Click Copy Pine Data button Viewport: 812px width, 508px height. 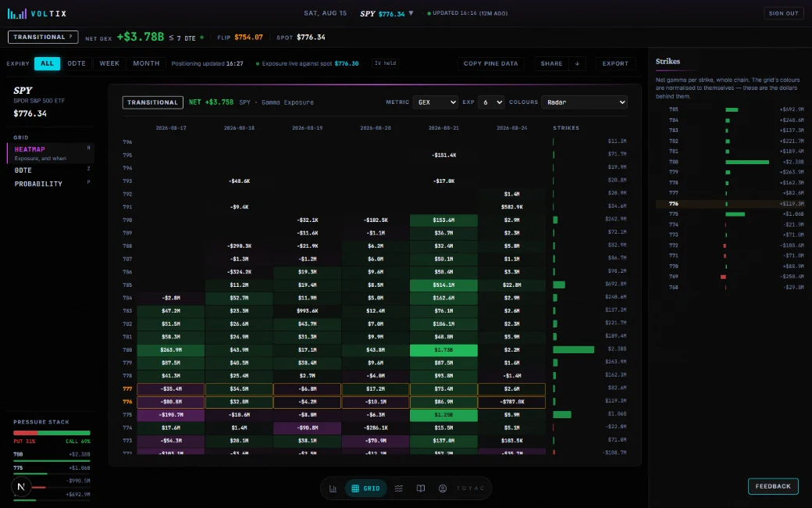point(490,63)
